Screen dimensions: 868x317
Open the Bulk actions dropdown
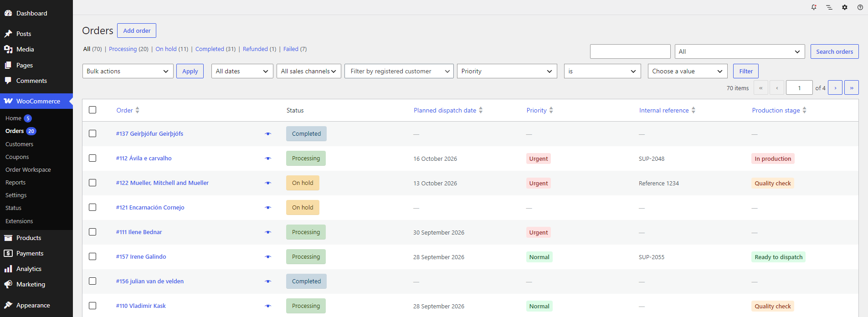(128, 71)
